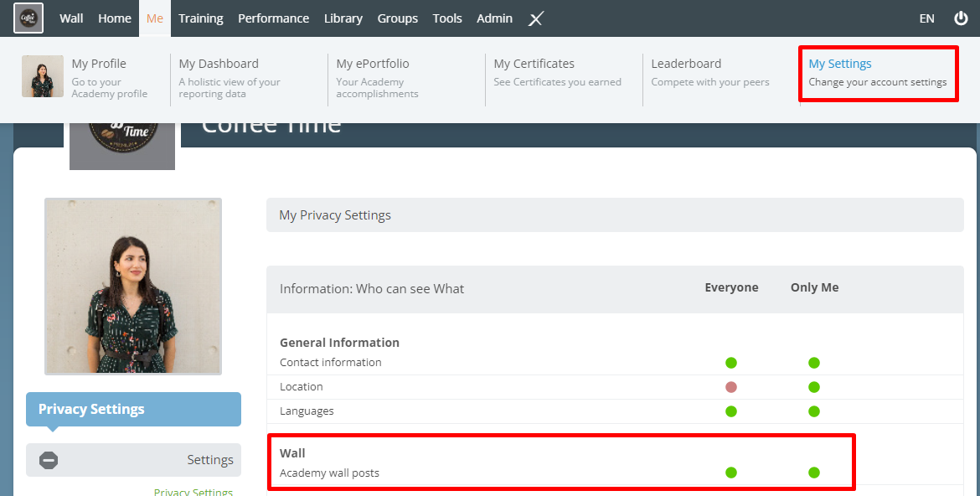Select the Me menu tab
The image size is (980, 496).
155,18
